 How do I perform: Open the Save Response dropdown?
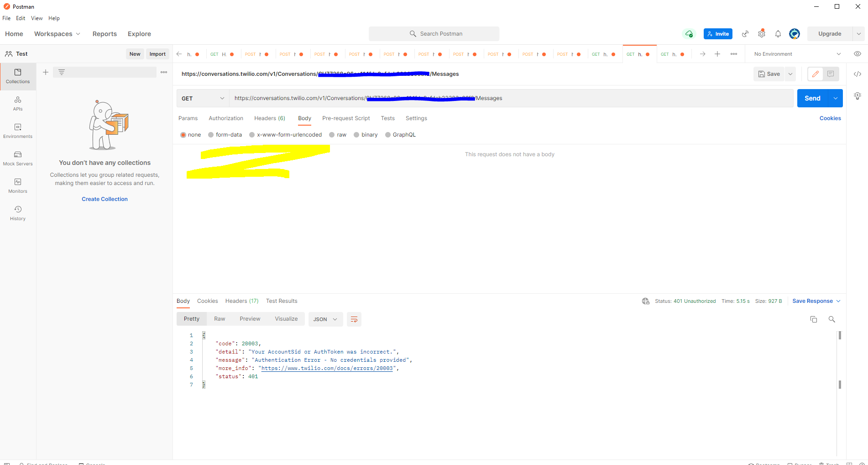[816, 301]
